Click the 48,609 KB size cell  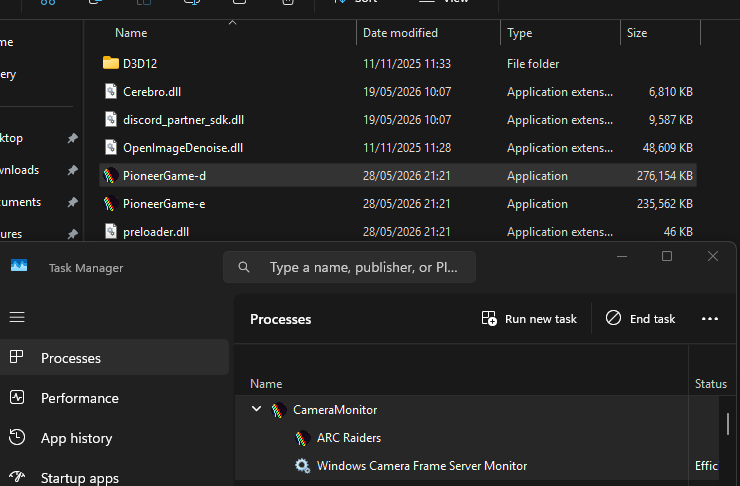(667, 148)
